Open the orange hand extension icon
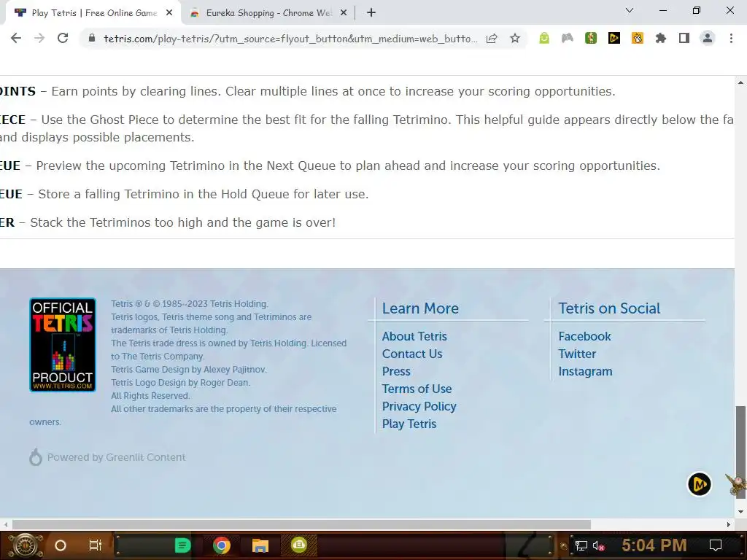The height and width of the screenshot is (560, 747). [x=638, y=38]
